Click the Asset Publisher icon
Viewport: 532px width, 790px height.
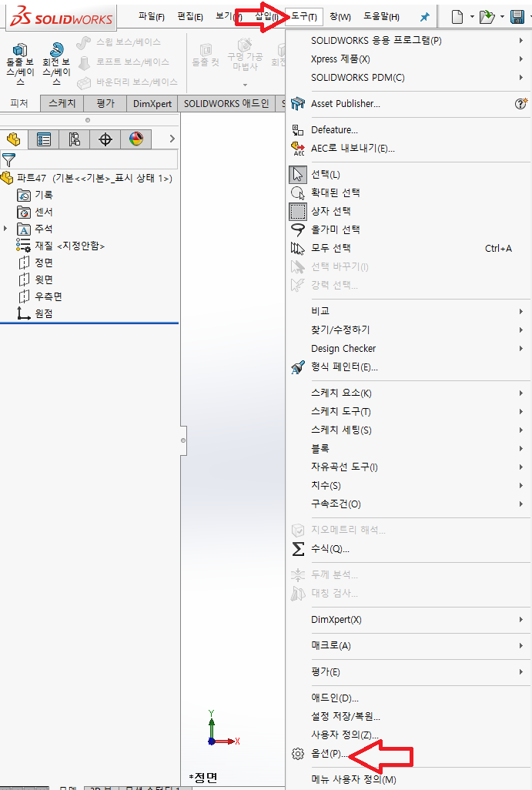pyautogui.click(x=298, y=104)
